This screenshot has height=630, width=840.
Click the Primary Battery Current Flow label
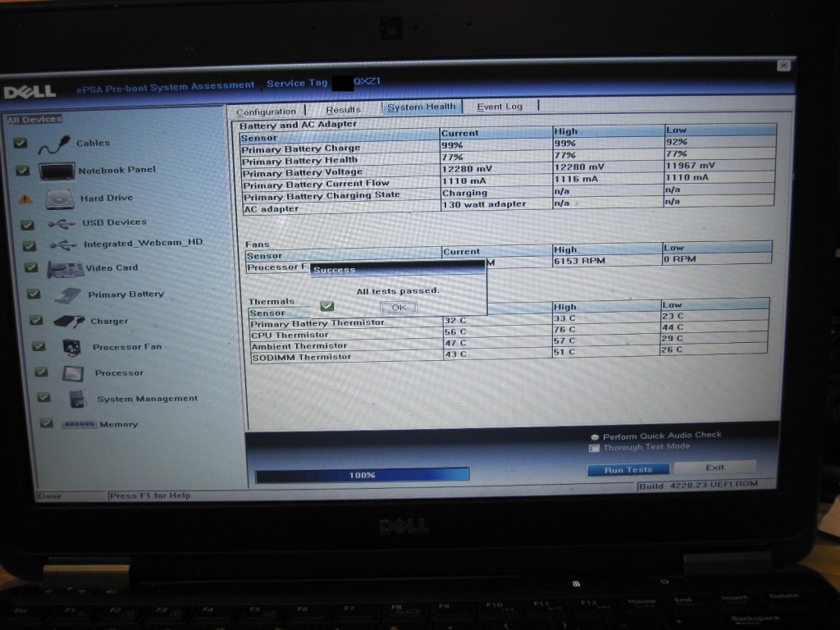[316, 185]
